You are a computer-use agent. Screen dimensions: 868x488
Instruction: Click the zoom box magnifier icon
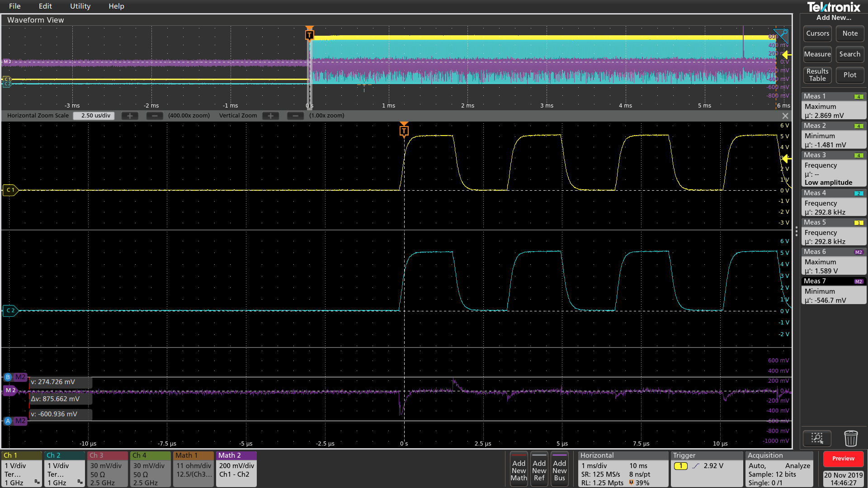pos(817,438)
